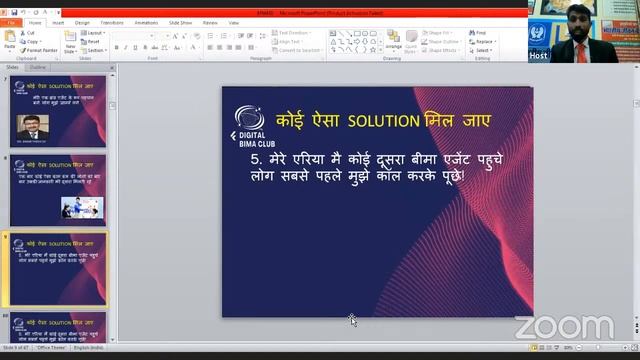Open the font color picker
This screenshot has width=640, height=360.
[x=194, y=48]
